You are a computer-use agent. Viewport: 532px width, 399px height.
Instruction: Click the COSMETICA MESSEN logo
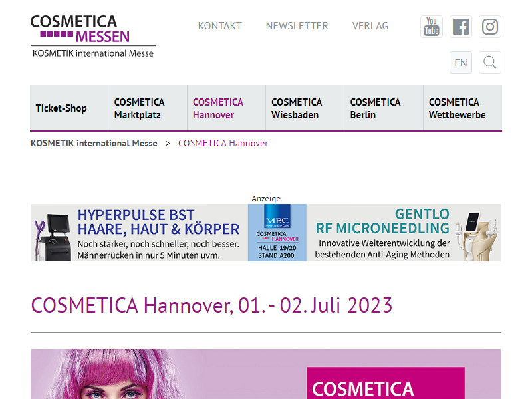tap(92, 32)
